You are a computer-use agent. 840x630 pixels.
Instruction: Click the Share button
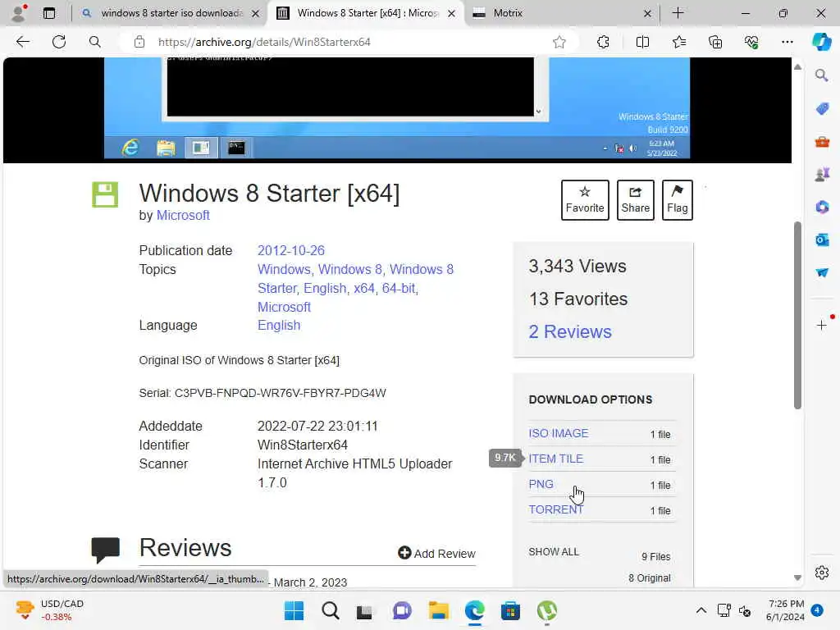[x=636, y=200]
